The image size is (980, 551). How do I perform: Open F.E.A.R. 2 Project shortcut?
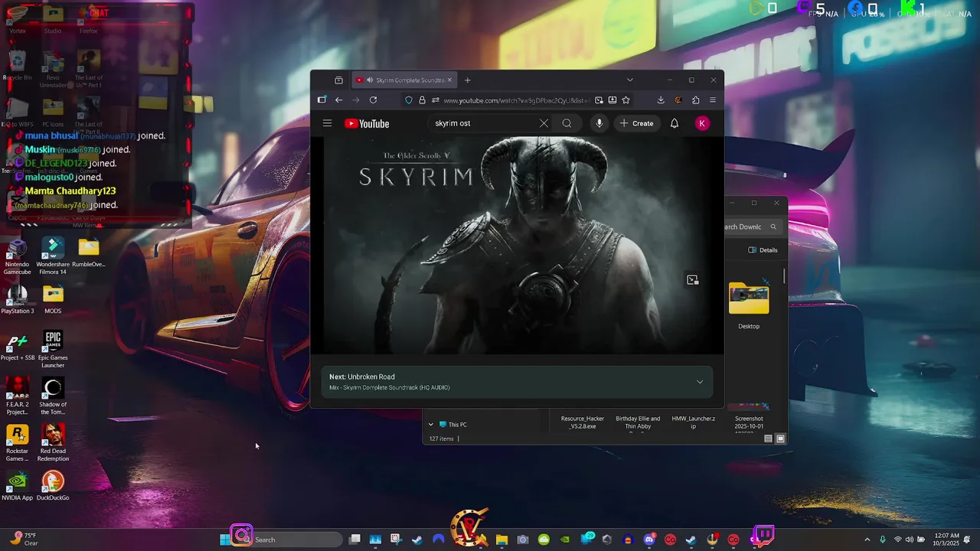tap(17, 397)
